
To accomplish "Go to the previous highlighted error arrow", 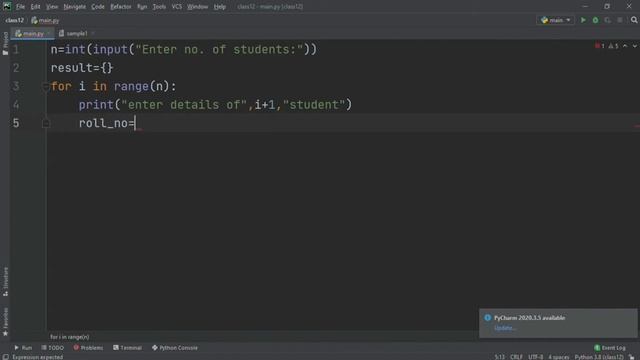I will [625, 46].
